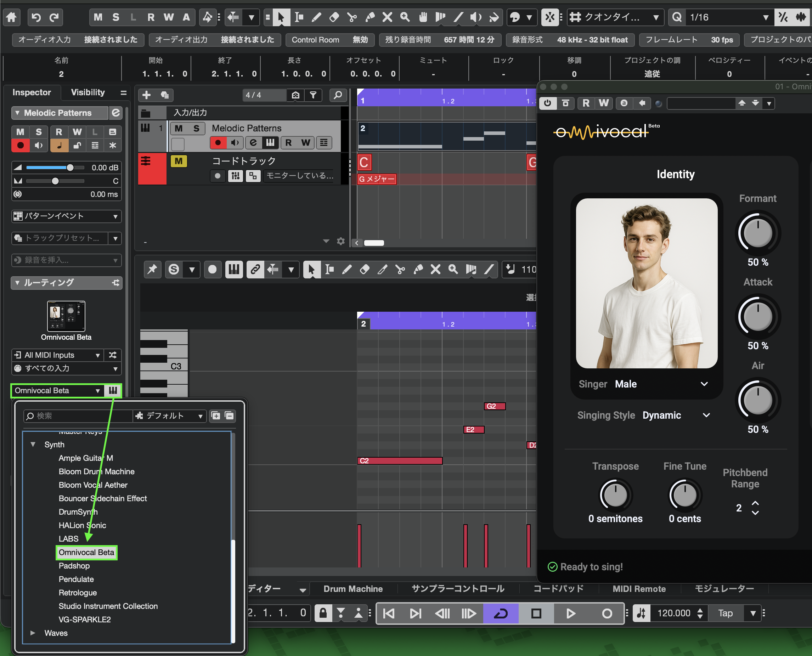Select the Split scissors tool in main toolbar
The width and height of the screenshot is (812, 656).
point(352,17)
